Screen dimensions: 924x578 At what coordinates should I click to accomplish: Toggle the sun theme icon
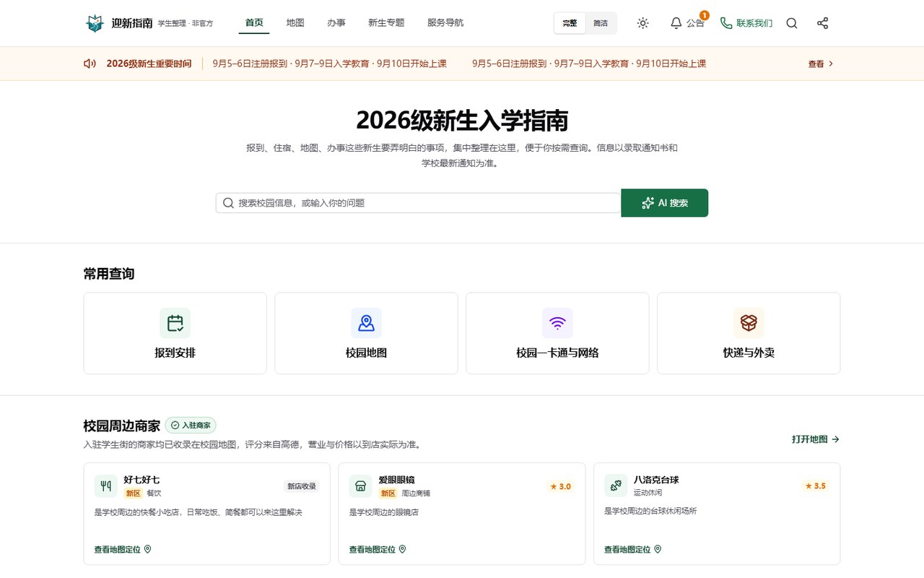[x=642, y=23]
